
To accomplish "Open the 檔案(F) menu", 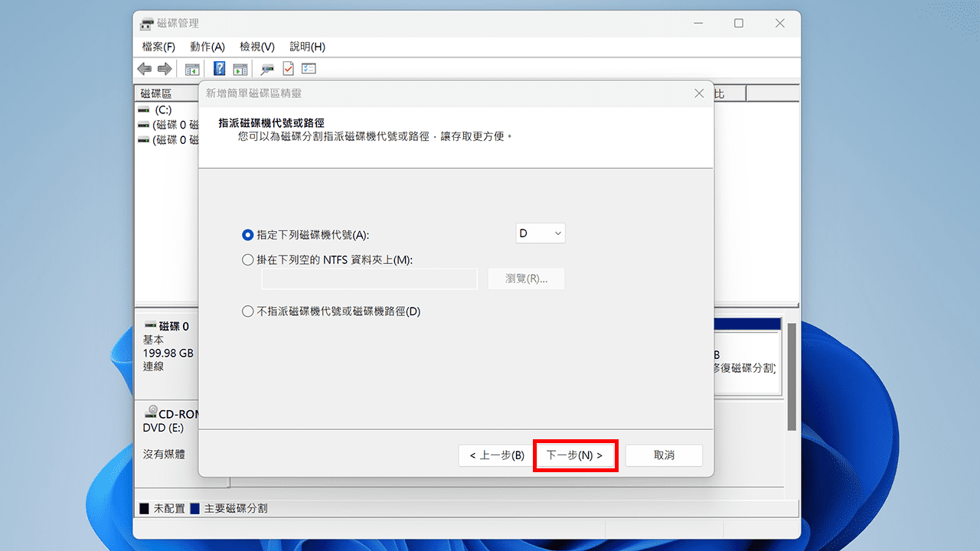I will tap(158, 47).
